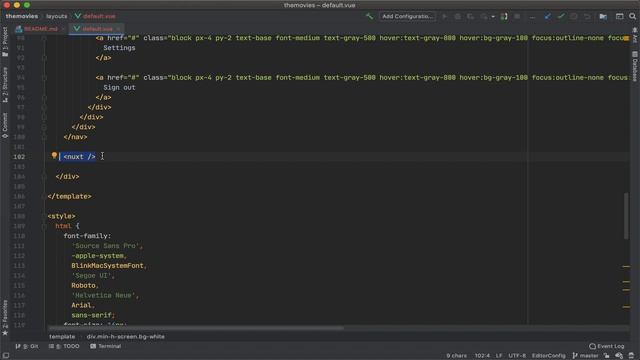
Task: Click the inspections profile icon in status bar
Action: [x=619, y=356]
